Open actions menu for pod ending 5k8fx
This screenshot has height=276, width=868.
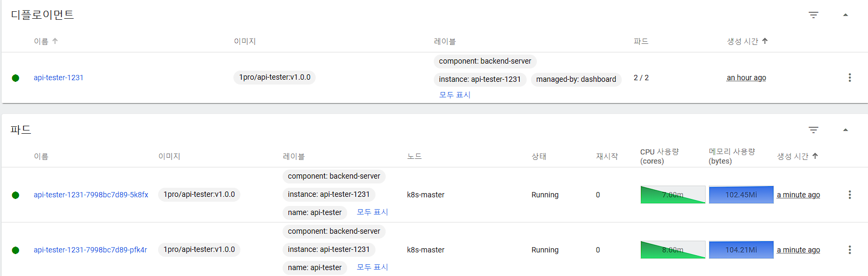[849, 195]
